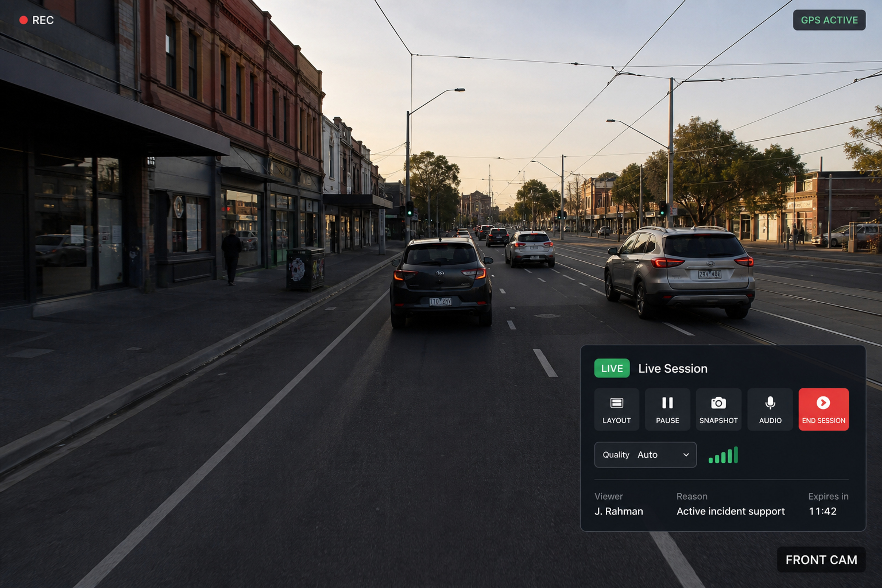Click the 'Live Session' panel title
The image size is (882, 588).
[673, 368]
